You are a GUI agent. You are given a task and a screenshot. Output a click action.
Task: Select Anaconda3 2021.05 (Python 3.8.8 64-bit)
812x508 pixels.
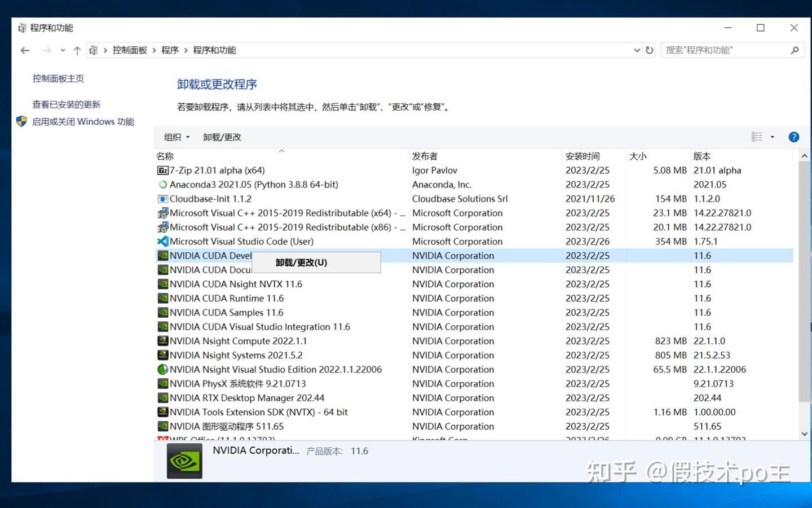pos(474,185)
